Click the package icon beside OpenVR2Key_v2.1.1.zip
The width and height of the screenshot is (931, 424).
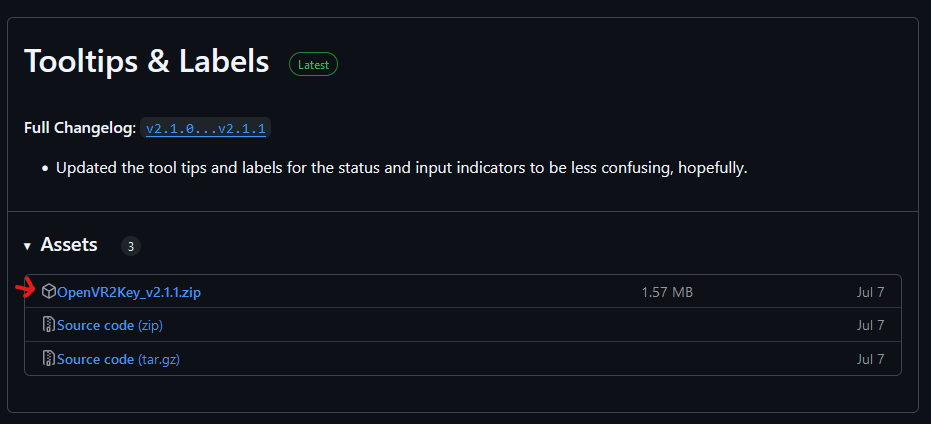point(49,292)
